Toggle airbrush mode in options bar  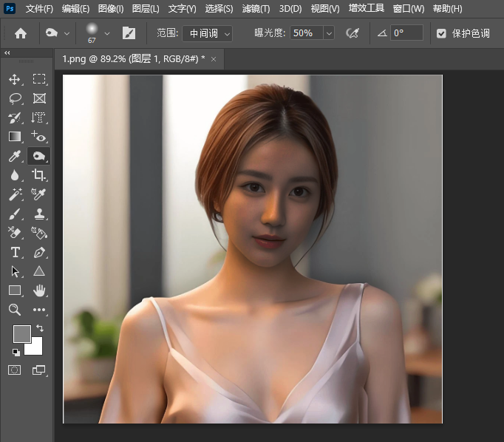pyautogui.click(x=353, y=33)
